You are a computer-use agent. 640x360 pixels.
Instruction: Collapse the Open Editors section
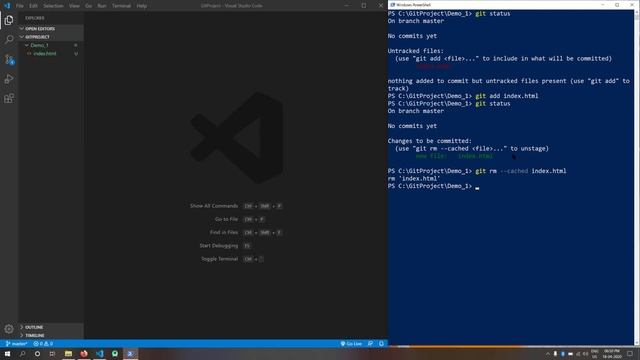(x=51, y=29)
